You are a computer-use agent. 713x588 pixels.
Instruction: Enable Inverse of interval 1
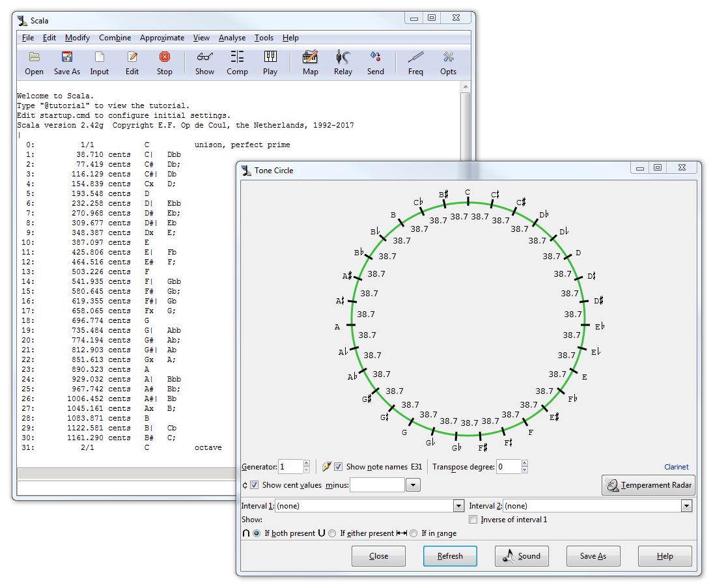pos(473,520)
